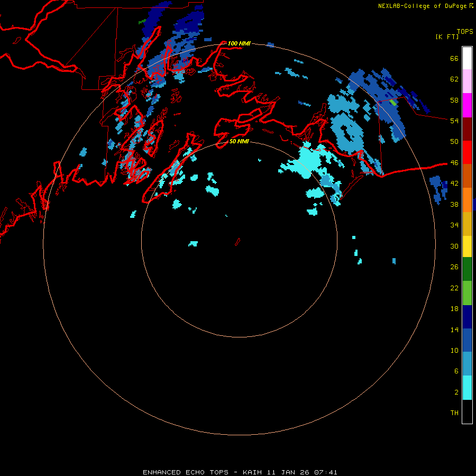Screen dimensions: 476x476
Task: Click the light green echo pixel in northeast blue area
Action: (393, 102)
